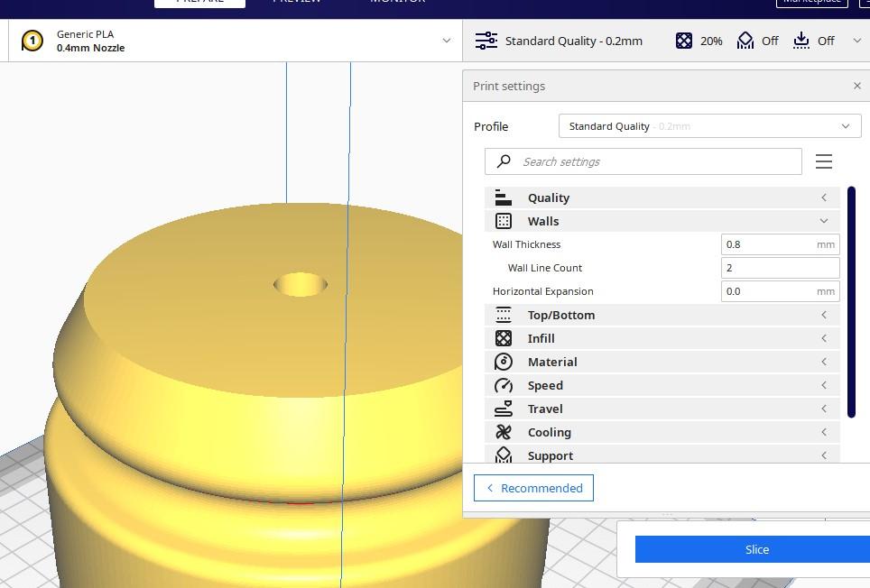
Task: Click the Wall Line Count field
Action: point(780,268)
